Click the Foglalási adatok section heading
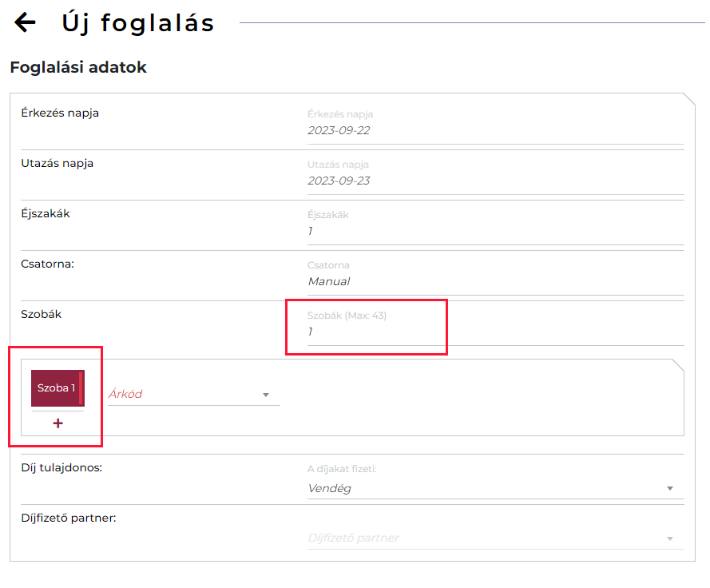The image size is (710, 588). [x=78, y=67]
